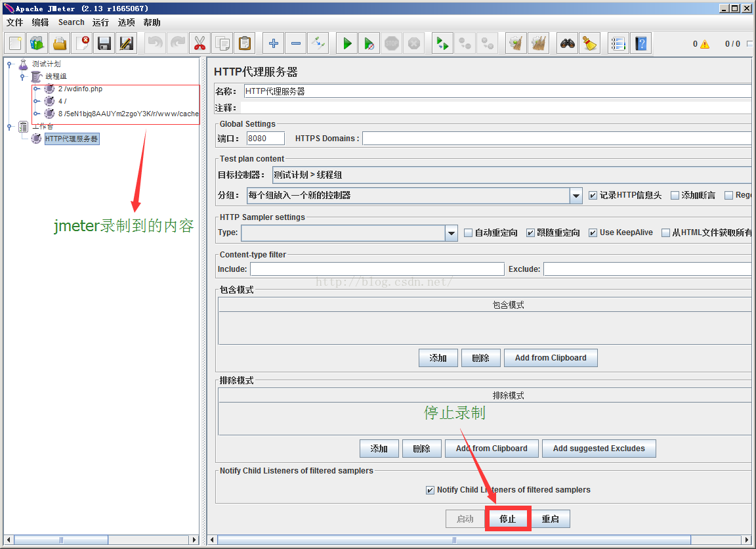This screenshot has height=549, width=756.
Task: Click 停止 to stop recording
Action: (508, 519)
